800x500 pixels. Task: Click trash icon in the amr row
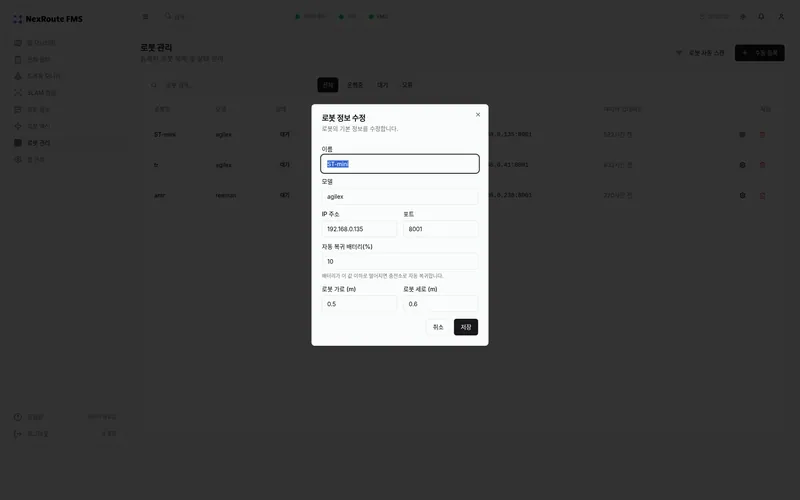coord(762,195)
